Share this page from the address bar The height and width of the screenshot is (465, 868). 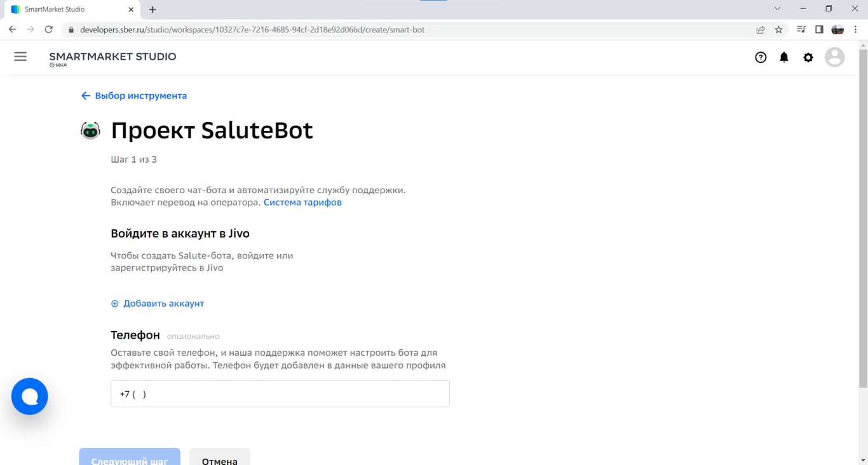pos(760,29)
